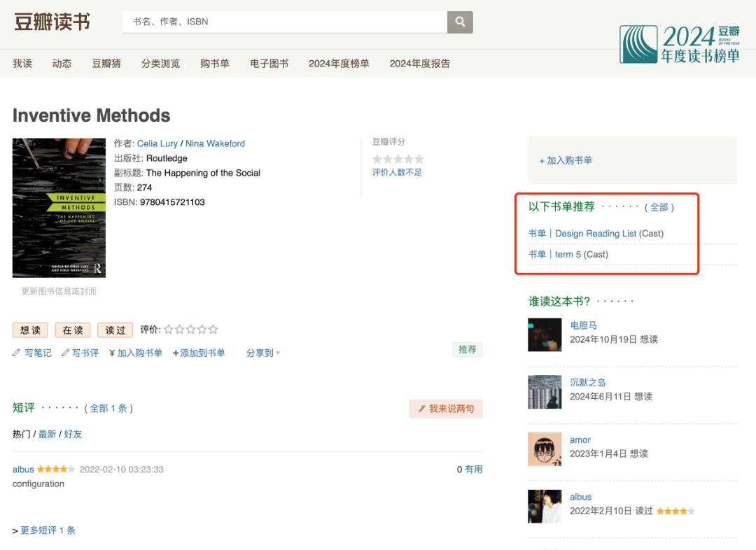Rate the book using the 评价 stars
Screen dimensions: 756x550
(191, 330)
